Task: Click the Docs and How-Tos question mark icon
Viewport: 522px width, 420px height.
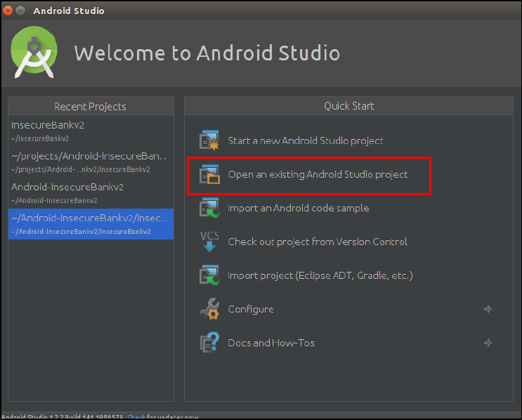Action: pyautogui.click(x=209, y=342)
